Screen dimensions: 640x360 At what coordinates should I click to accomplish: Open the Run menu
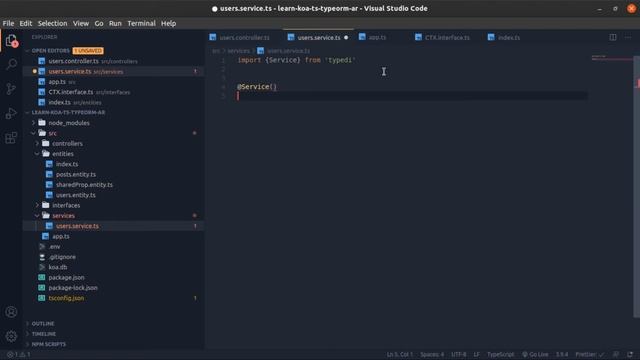tap(115, 23)
